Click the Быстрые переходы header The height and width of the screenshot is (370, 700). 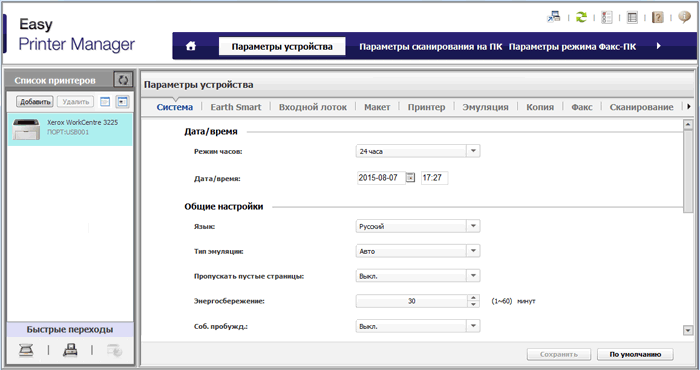[x=70, y=329]
